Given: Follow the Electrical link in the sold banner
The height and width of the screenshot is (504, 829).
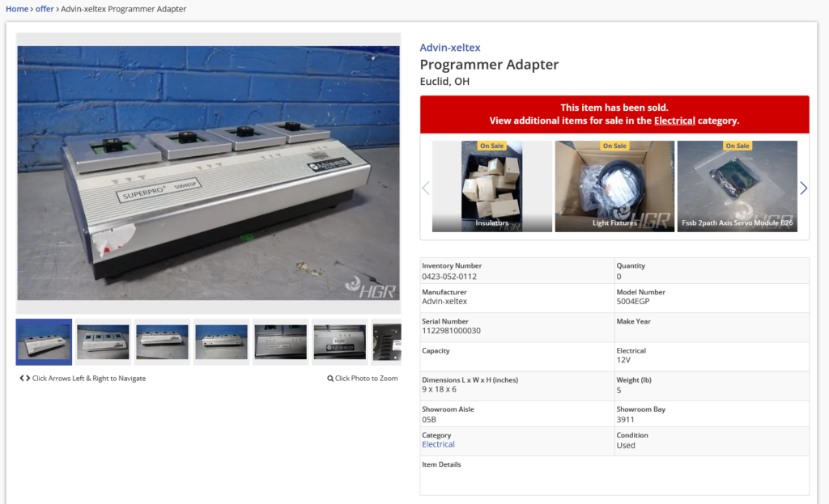Looking at the screenshot, I should [674, 121].
